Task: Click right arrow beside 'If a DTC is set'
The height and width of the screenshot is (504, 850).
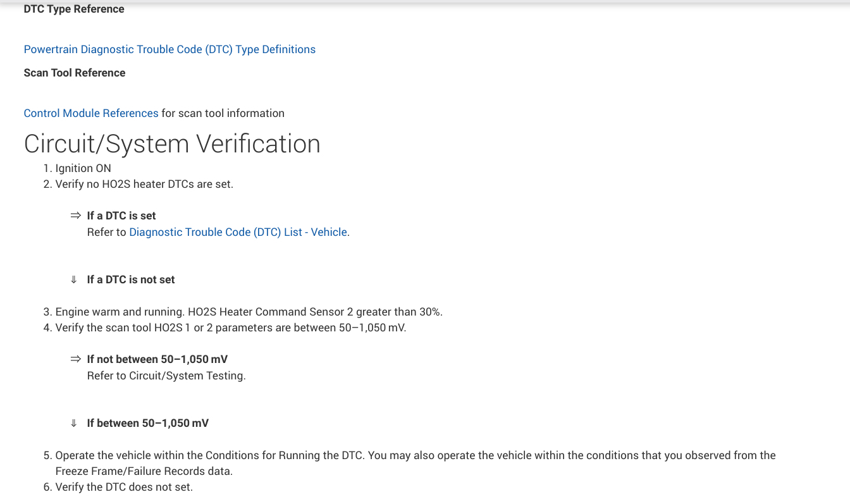Action: pos(76,216)
